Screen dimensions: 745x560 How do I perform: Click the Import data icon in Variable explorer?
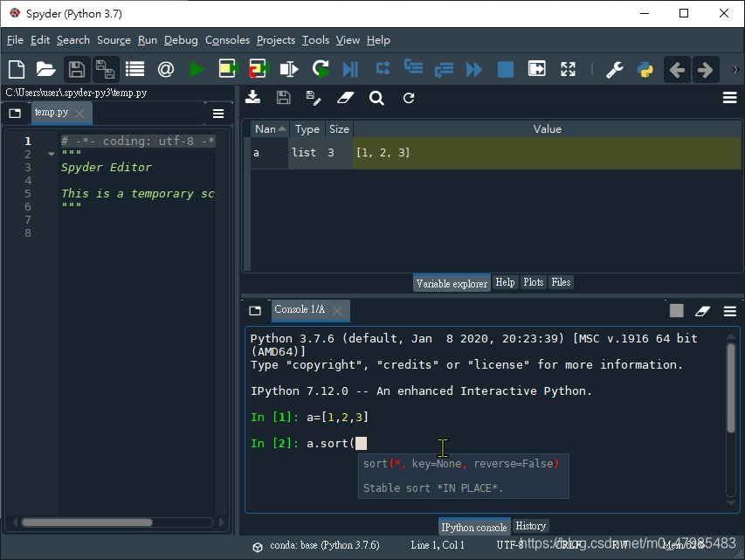point(252,98)
